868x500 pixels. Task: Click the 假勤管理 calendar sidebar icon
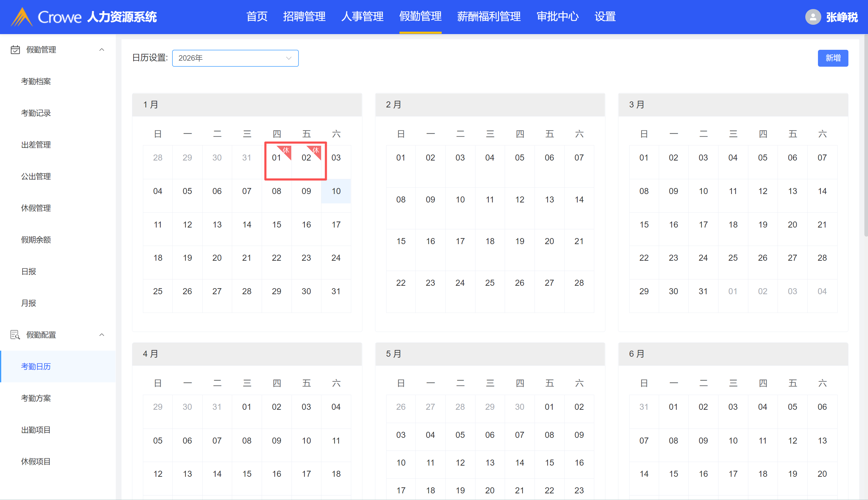pyautogui.click(x=15, y=50)
